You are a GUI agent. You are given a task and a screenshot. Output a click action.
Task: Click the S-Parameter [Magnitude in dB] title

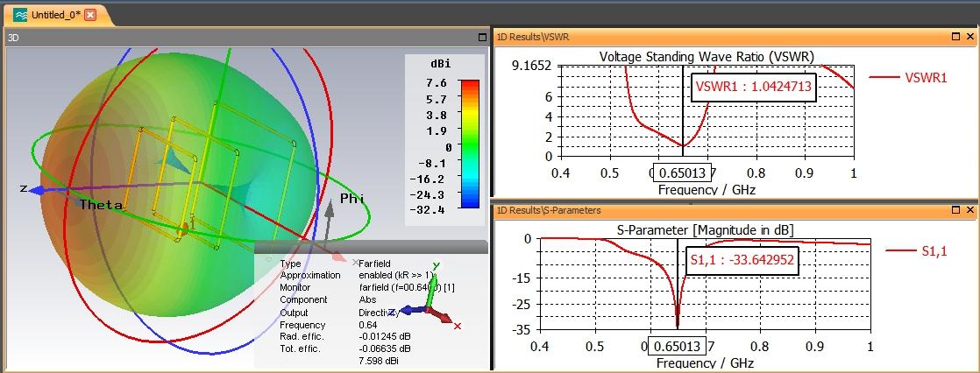click(705, 229)
